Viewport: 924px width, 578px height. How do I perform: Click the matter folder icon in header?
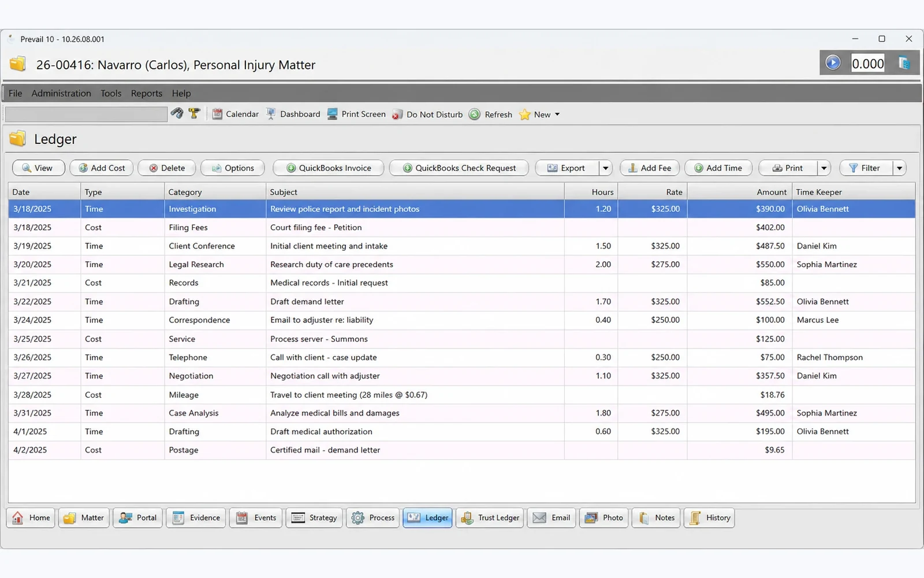coord(18,64)
